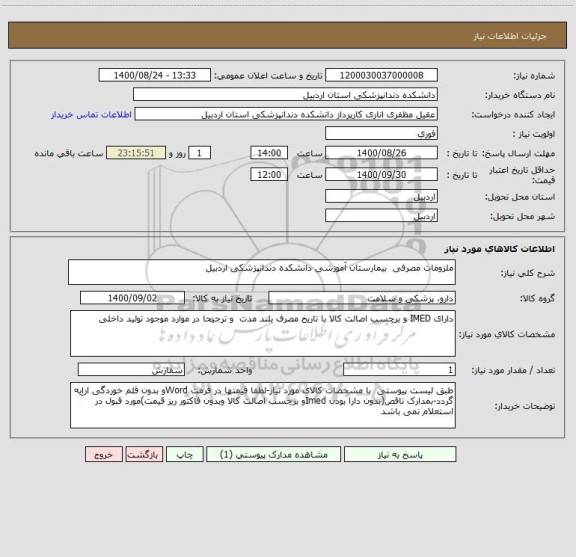Click the 'واحد شمارش:' label
This screenshot has width=576, height=557.
pos(225,370)
